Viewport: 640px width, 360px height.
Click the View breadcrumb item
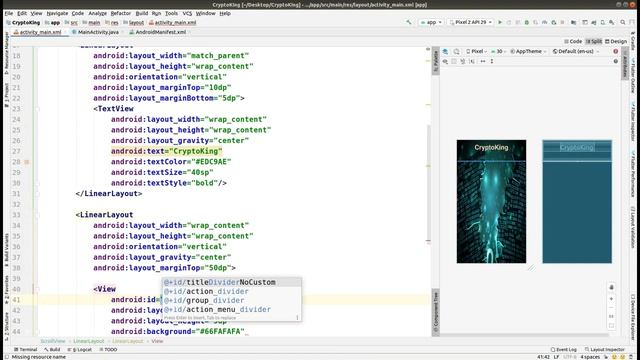tap(157, 341)
